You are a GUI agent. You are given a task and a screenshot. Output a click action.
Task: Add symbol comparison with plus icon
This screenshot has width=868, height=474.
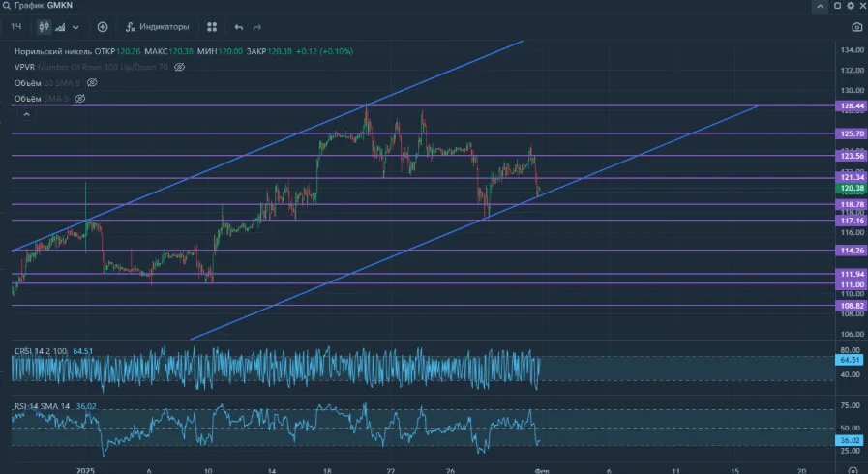pyautogui.click(x=103, y=26)
